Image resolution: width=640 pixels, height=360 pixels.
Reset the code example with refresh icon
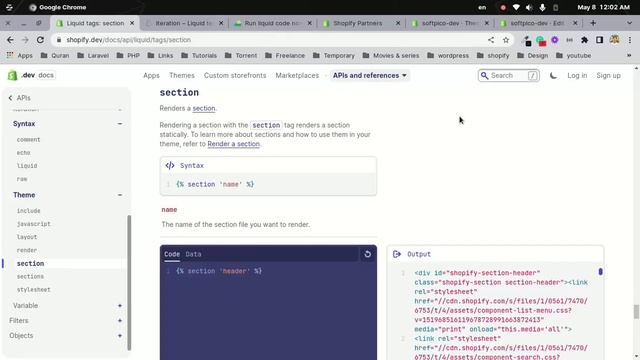pos(367,254)
